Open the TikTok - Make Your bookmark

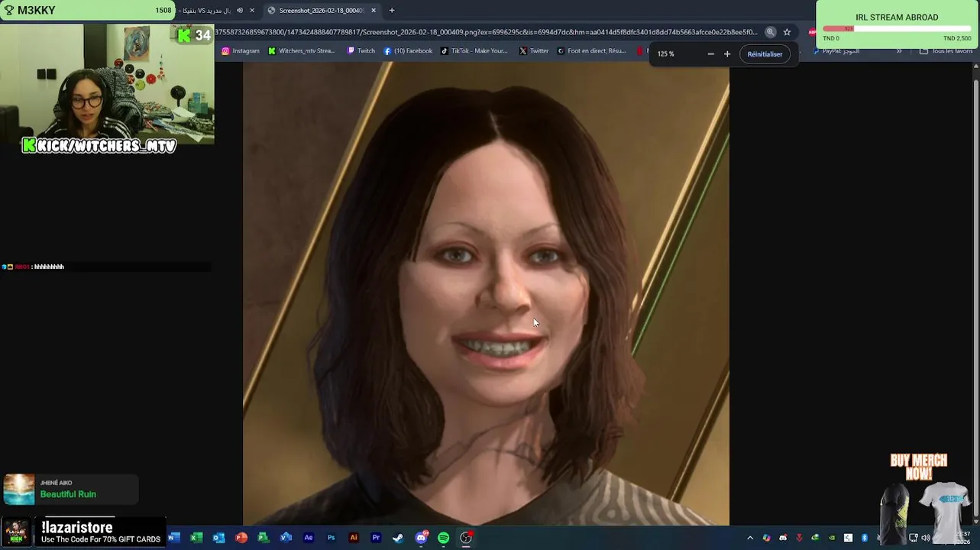[x=474, y=51]
